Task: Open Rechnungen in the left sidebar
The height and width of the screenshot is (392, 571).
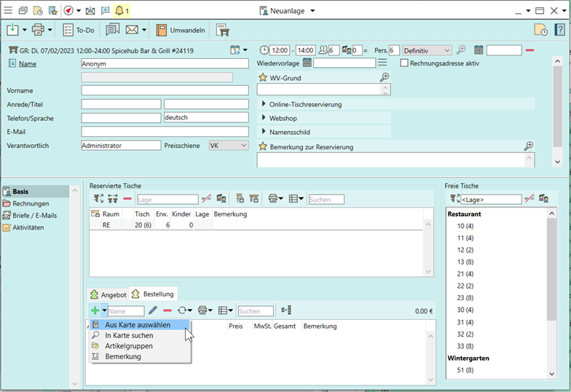Action: coord(31,203)
